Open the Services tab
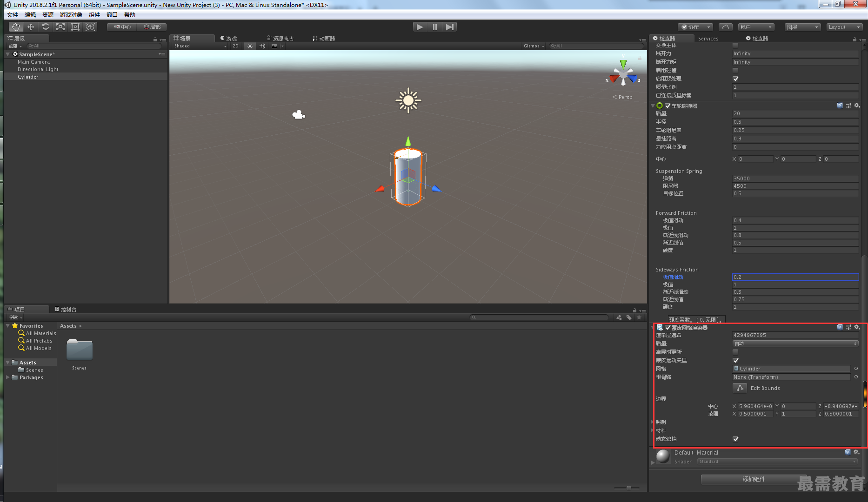Viewport: 868px width, 502px height. [x=708, y=39]
